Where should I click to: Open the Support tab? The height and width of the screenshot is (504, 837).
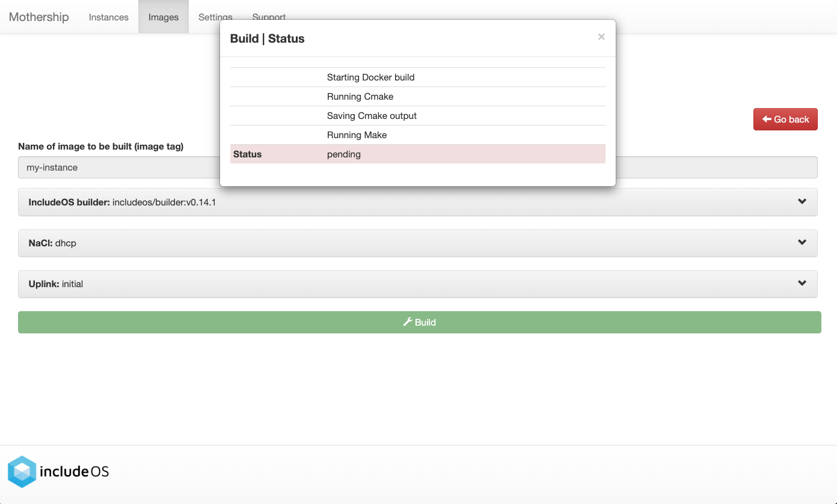pos(269,17)
